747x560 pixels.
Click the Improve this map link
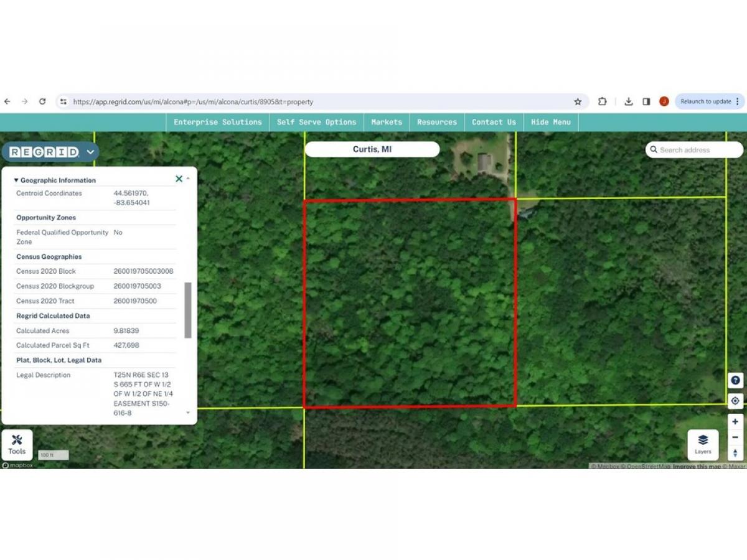(x=697, y=467)
